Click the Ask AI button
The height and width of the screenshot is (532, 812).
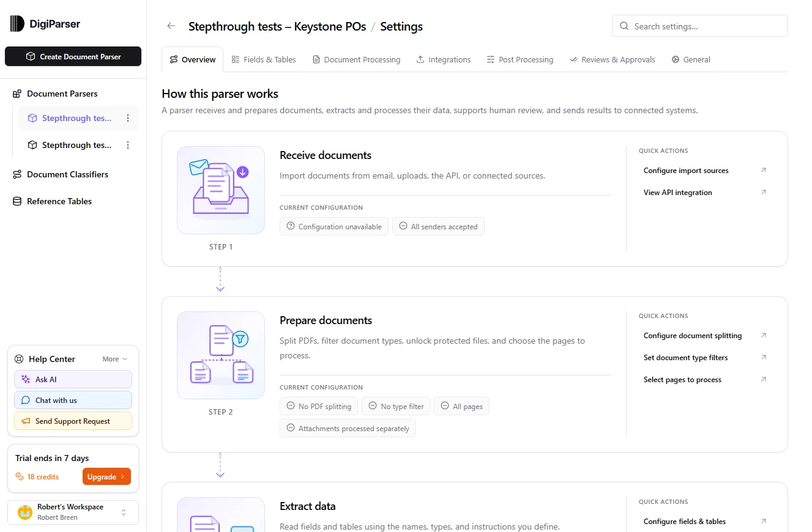[x=73, y=379]
